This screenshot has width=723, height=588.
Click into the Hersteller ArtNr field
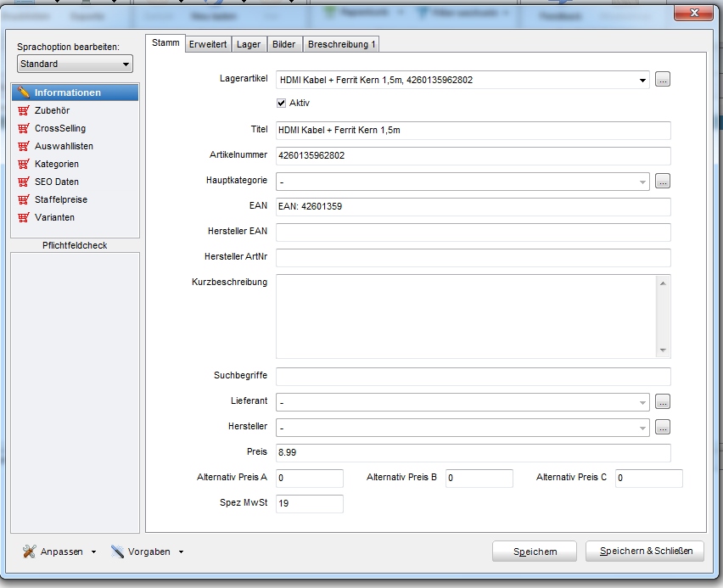pos(473,257)
